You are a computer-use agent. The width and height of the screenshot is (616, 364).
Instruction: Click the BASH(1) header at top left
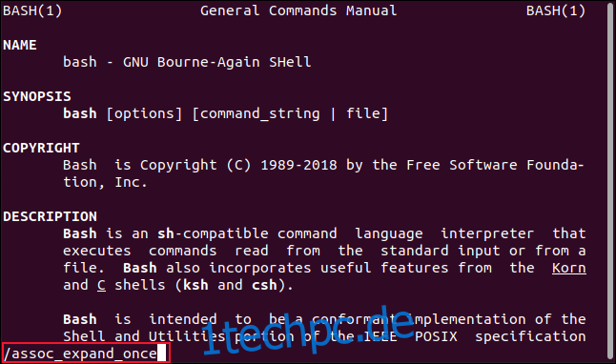[x=32, y=10]
